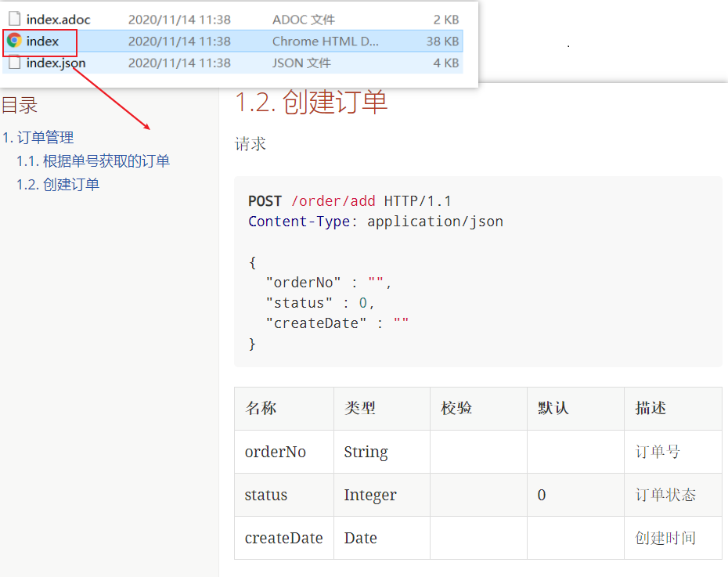
Task: Click the date of index.adoc row
Action: pos(179,20)
